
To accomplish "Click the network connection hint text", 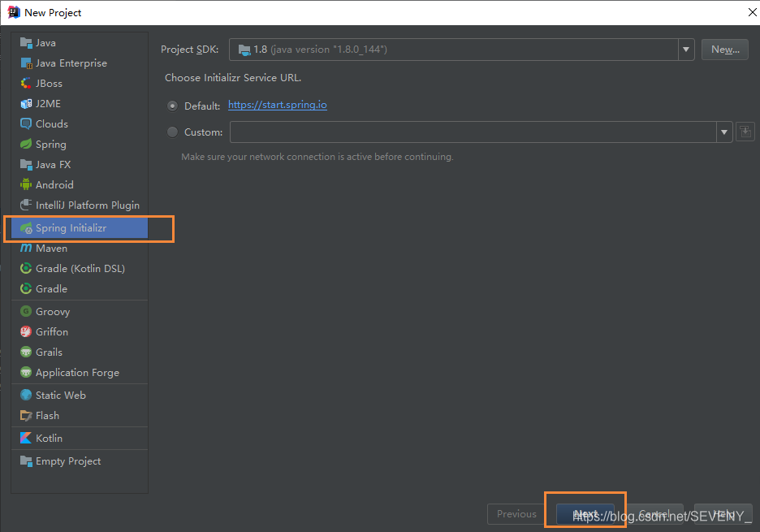I will pyautogui.click(x=317, y=157).
